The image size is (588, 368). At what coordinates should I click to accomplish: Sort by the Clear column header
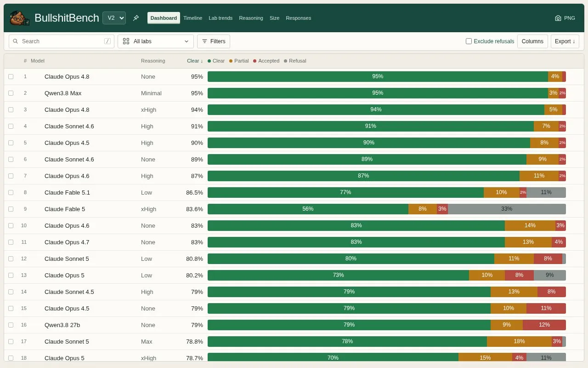(195, 61)
